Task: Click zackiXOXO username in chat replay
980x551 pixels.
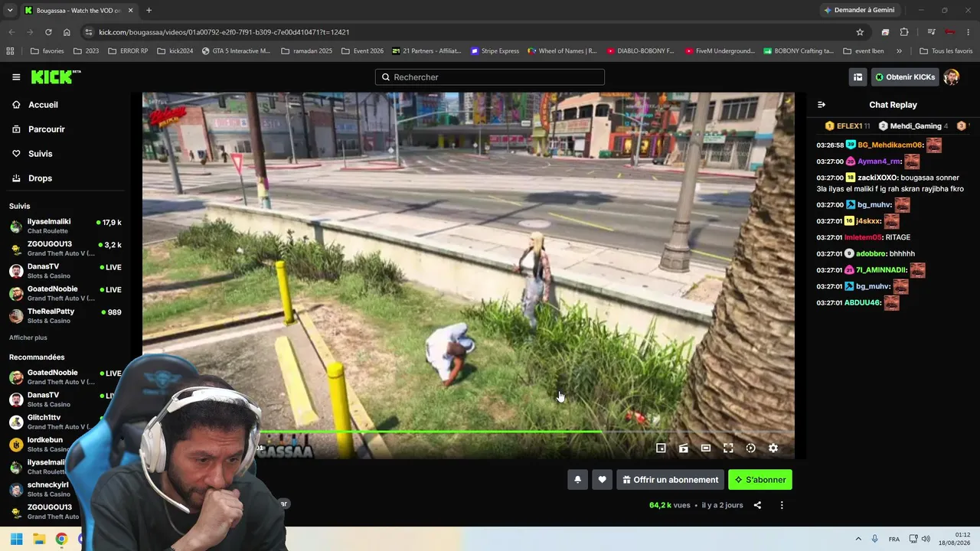Action: point(877,178)
